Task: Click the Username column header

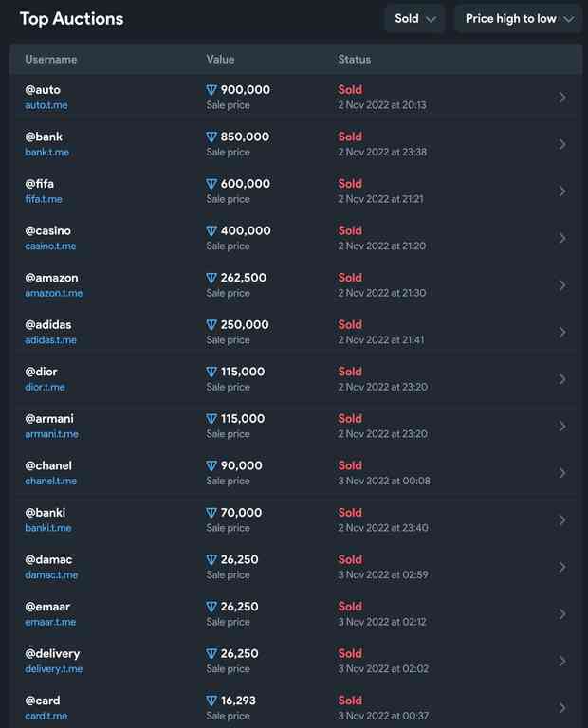Action: [x=51, y=60]
